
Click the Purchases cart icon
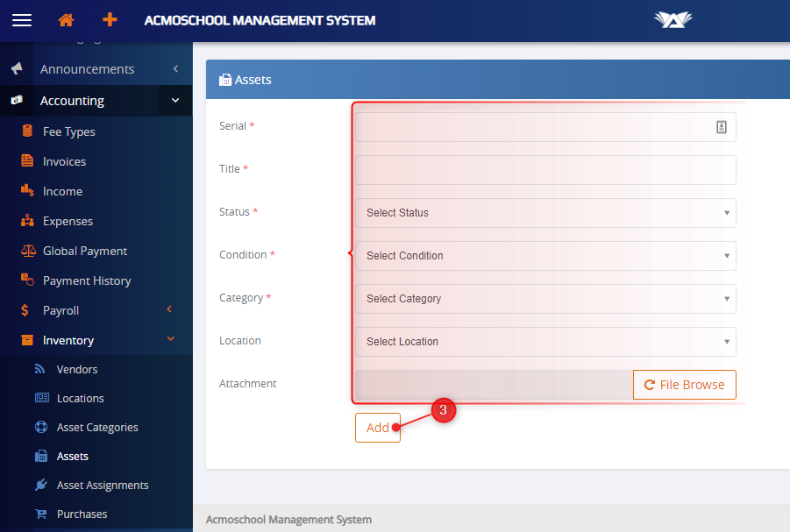tap(40, 514)
